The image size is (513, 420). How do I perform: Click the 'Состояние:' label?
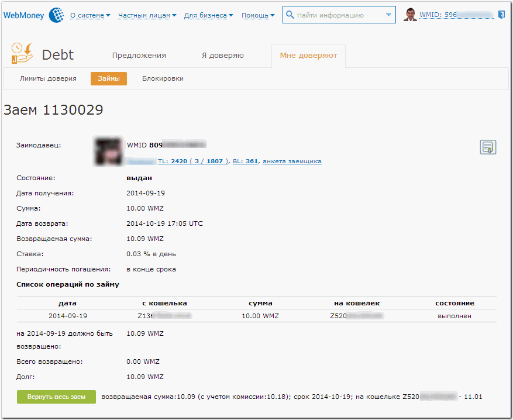coord(36,178)
